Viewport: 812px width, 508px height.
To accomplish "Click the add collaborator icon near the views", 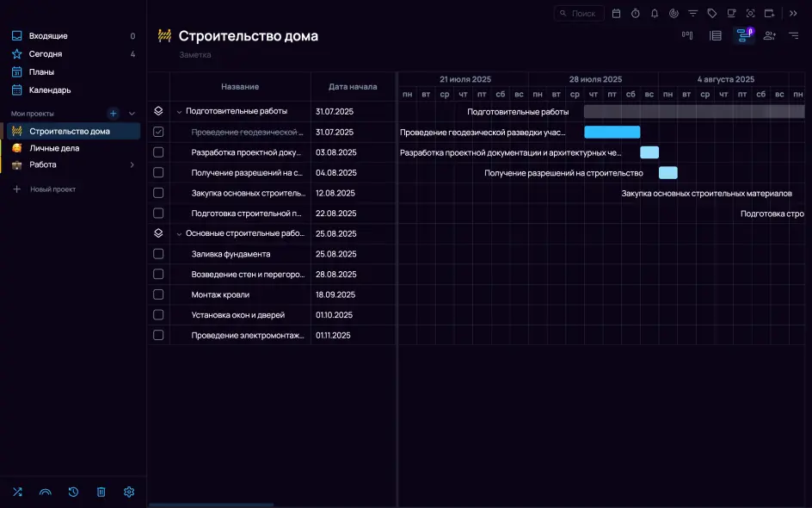I will tap(768, 35).
